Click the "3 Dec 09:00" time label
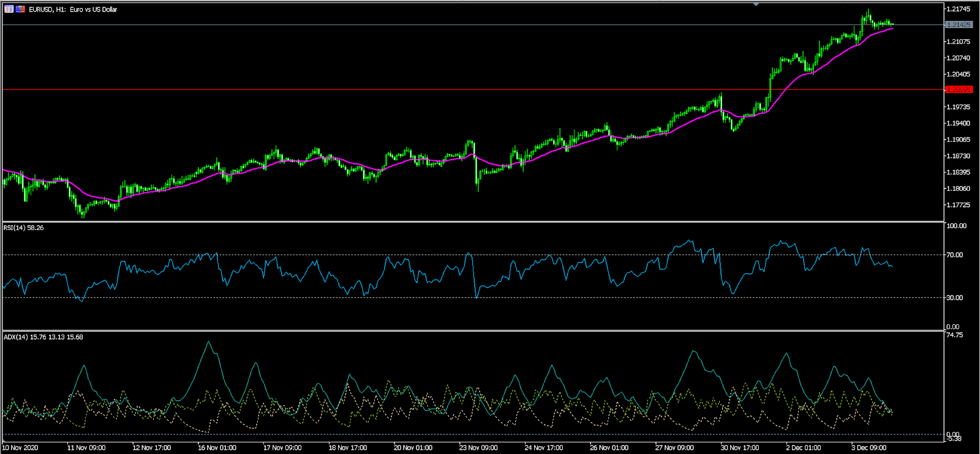 [x=869, y=448]
